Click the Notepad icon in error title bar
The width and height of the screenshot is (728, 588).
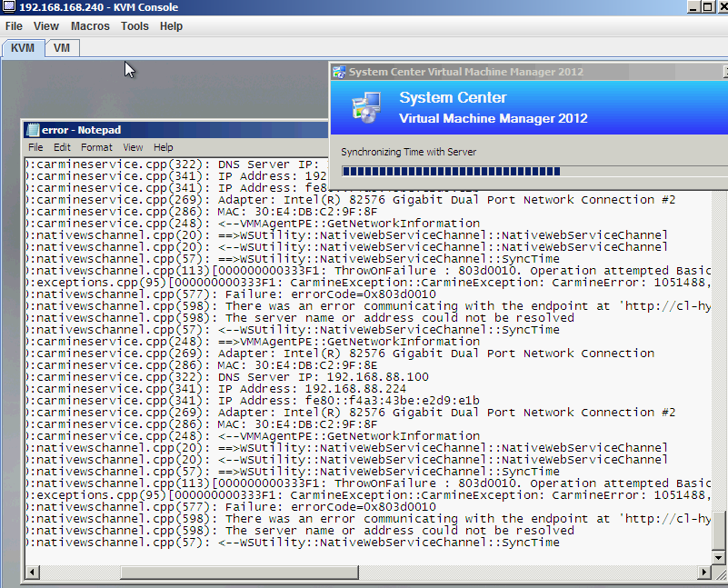pos(33,130)
